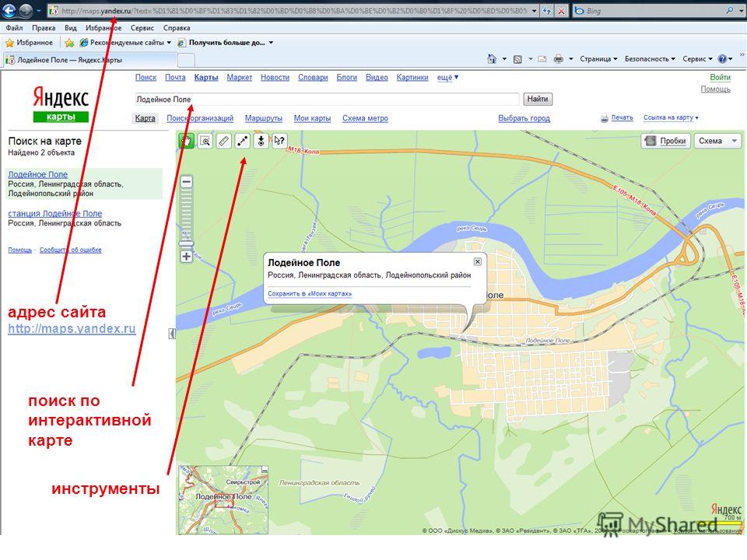Switch to the Карта tab
This screenshot has width=747, height=560.
pyautogui.click(x=145, y=118)
